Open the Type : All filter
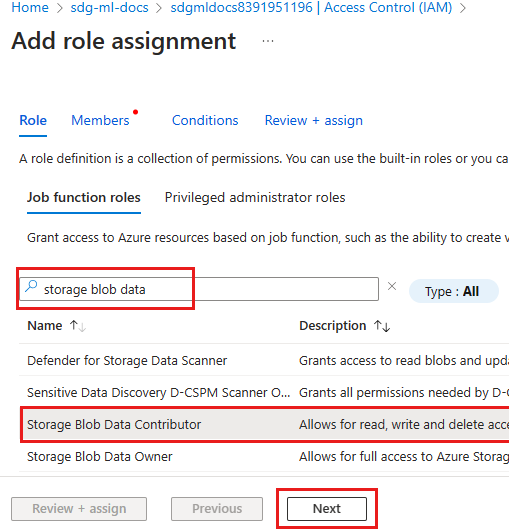This screenshot has height=531, width=509. click(x=454, y=291)
